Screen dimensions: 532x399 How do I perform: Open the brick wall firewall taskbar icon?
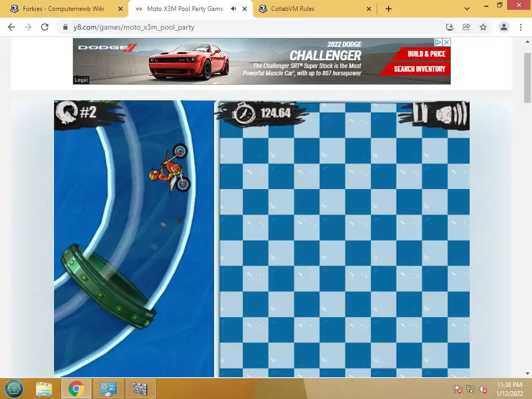tap(140, 389)
